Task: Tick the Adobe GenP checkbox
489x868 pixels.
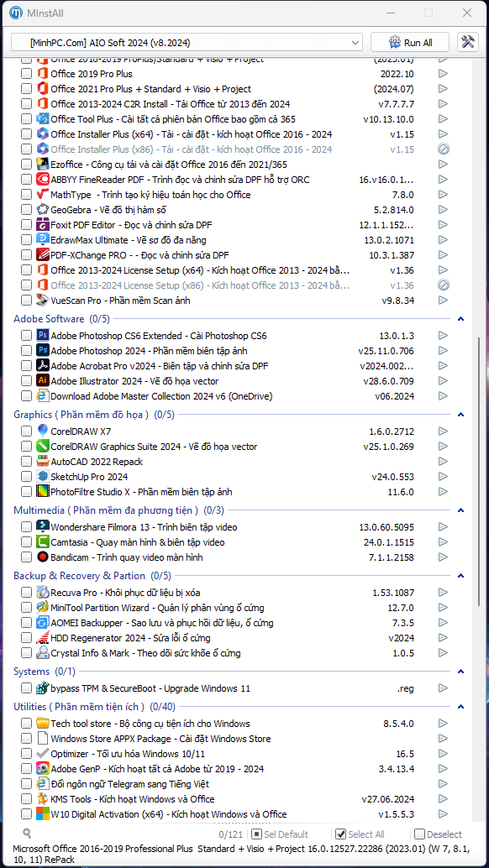Action: (x=26, y=768)
